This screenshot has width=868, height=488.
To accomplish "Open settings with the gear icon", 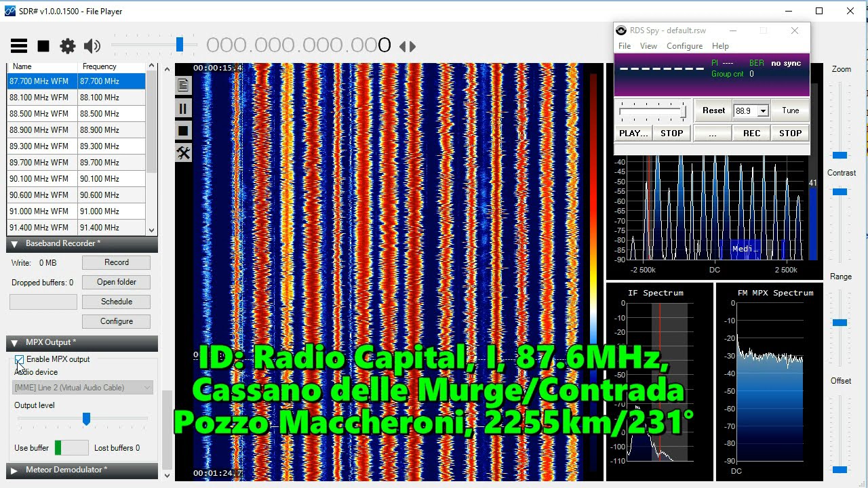I will 68,46.
